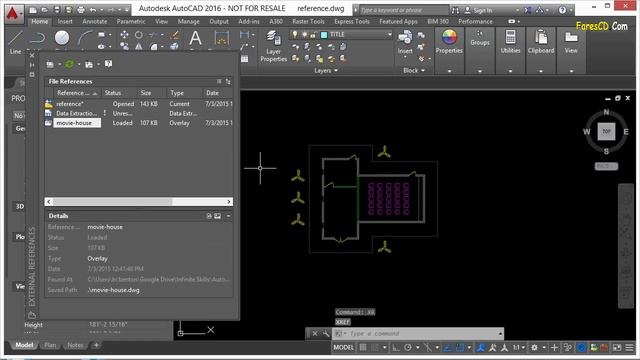Expand recent commands arrow on command line
The image size is (640, 360).
500,333
